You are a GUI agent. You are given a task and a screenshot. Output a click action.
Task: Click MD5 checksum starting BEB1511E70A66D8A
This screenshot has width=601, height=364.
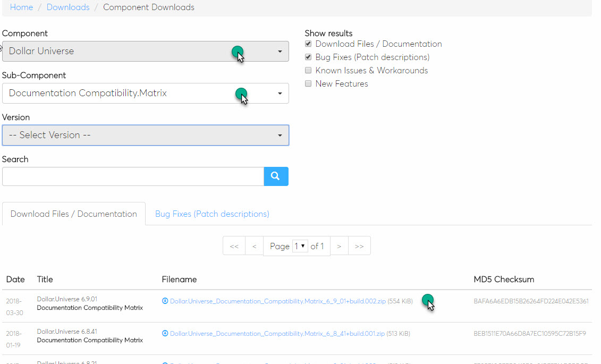coord(530,333)
